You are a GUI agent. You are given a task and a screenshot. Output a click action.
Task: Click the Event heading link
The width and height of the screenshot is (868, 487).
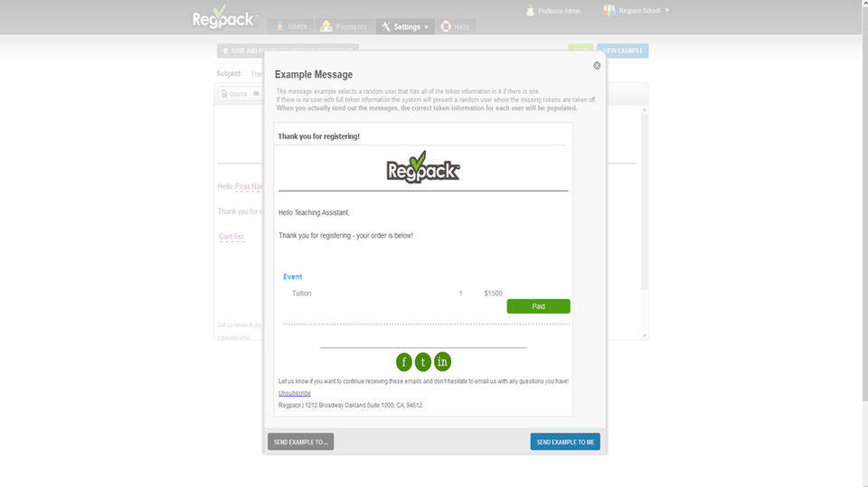(x=292, y=276)
